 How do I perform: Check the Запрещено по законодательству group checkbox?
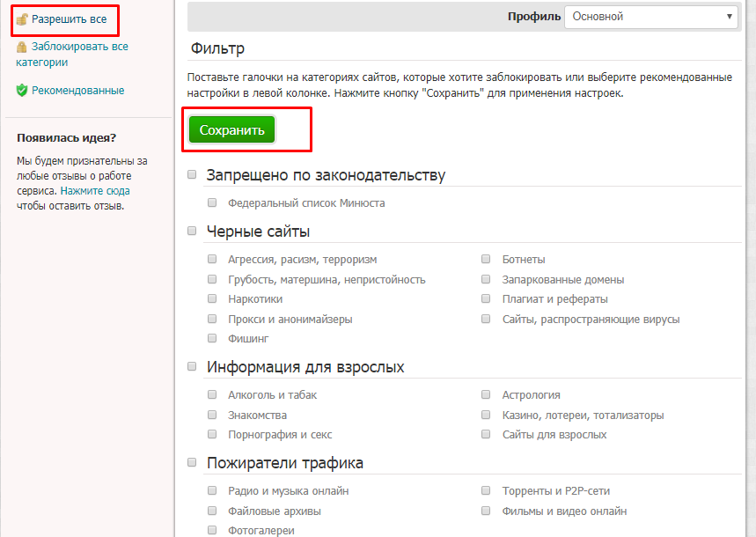[x=192, y=174]
